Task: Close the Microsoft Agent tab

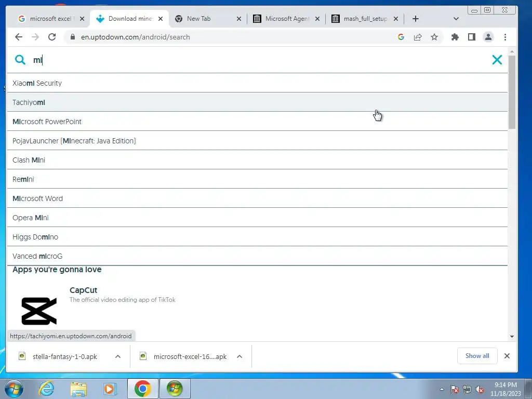Action: (x=317, y=19)
